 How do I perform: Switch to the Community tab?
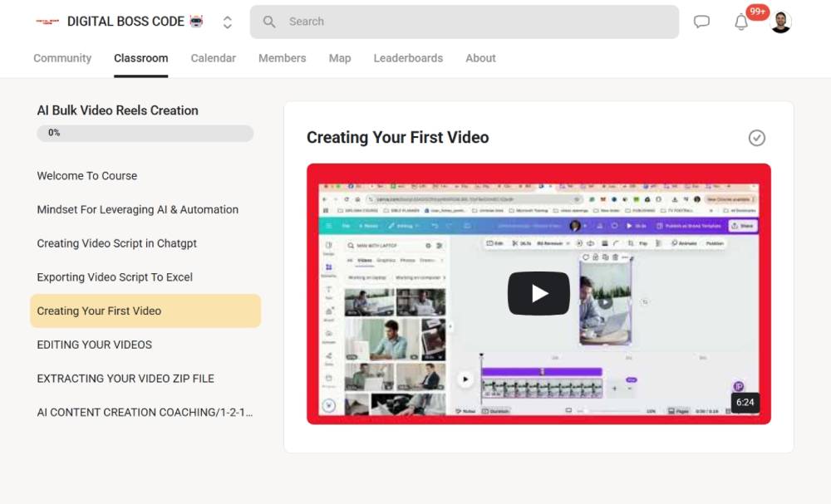[x=62, y=58]
